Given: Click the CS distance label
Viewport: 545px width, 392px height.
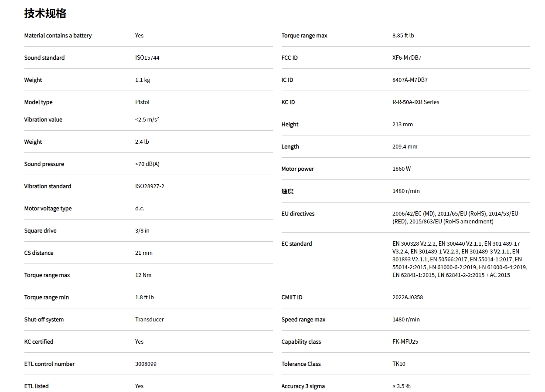Looking at the screenshot, I should [39, 253].
